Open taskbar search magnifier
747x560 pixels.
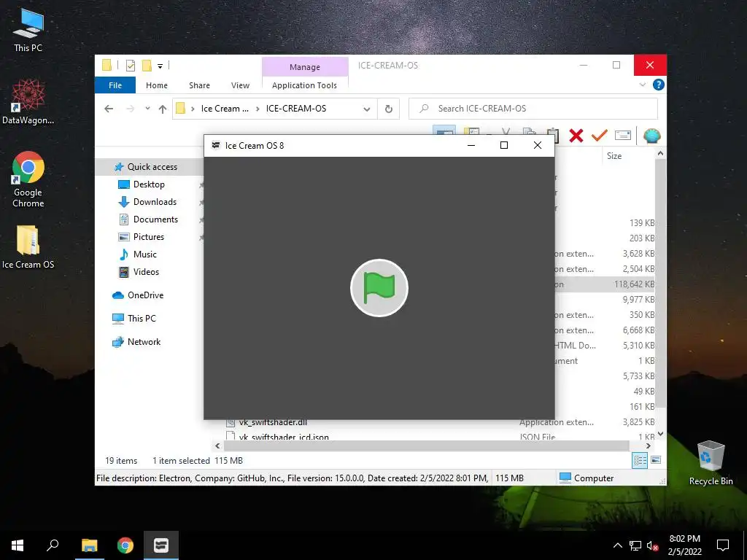tap(53, 545)
